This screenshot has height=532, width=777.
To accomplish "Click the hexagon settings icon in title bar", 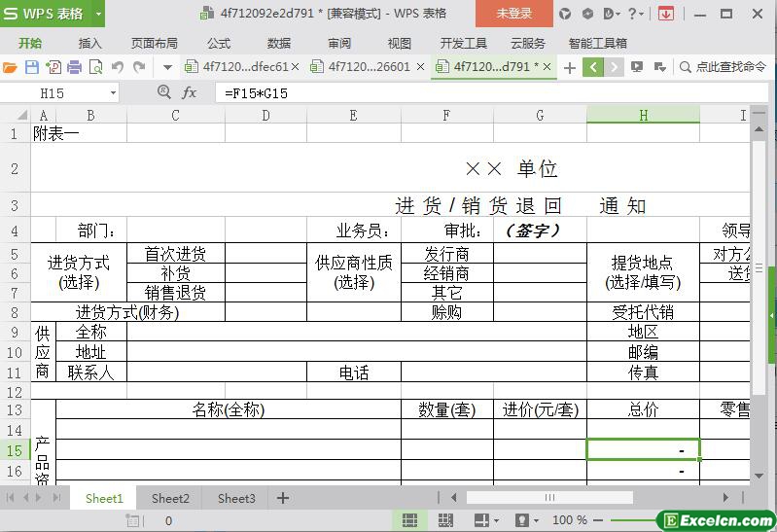I will click(587, 14).
